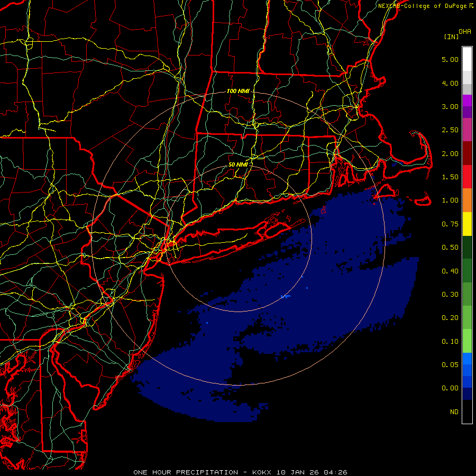Pick the light blue swatch above 0.05

tap(467, 359)
